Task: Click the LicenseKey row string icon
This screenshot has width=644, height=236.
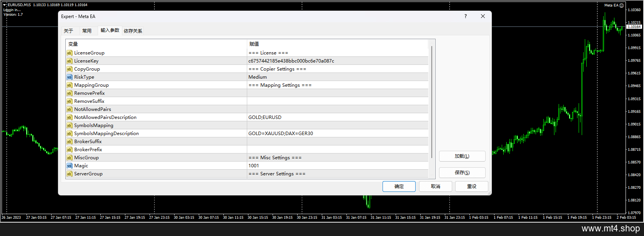Action: (69, 61)
